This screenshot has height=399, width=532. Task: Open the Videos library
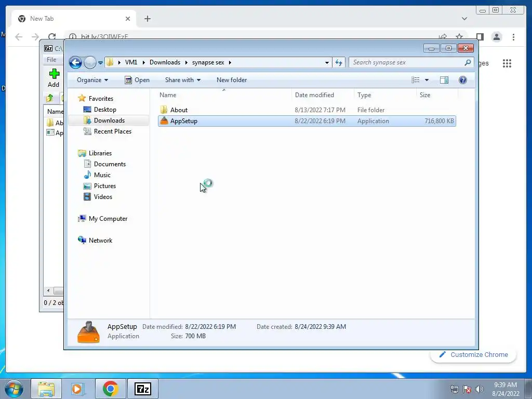pyautogui.click(x=103, y=197)
